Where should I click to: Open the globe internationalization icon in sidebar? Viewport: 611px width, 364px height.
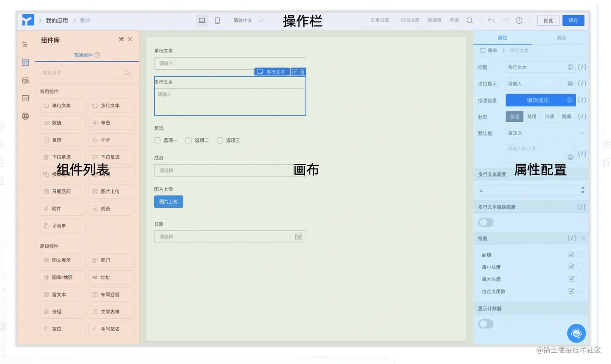[25, 116]
